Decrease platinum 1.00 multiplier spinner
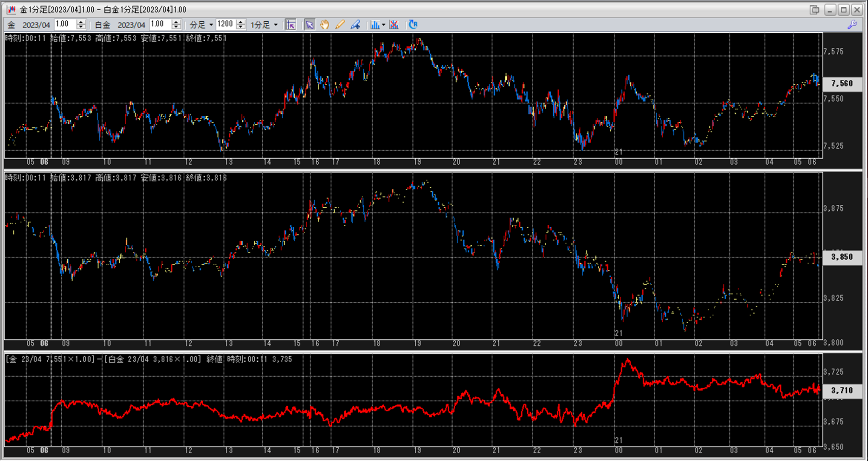868x461 pixels. tap(176, 27)
